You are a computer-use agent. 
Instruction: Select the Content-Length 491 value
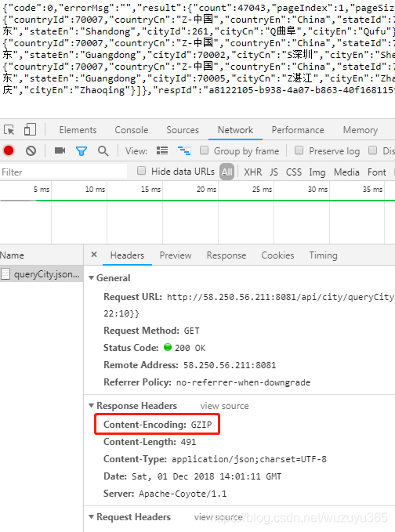[x=188, y=442]
